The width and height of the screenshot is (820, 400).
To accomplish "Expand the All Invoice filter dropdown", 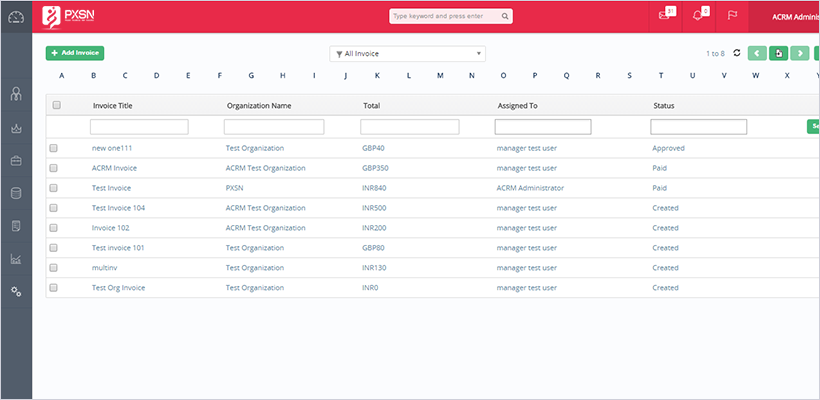I will [407, 53].
